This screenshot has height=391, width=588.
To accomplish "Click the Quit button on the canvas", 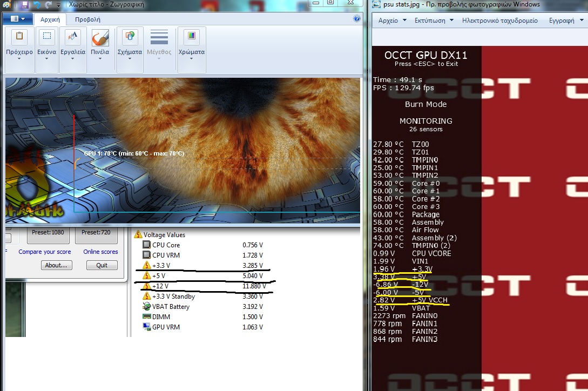I will click(102, 265).
